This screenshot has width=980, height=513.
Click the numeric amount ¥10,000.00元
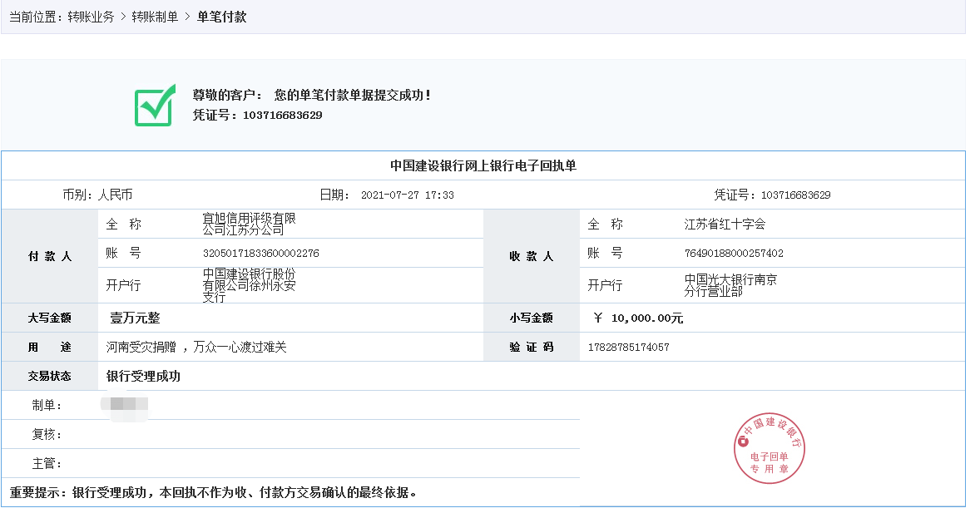tap(638, 318)
